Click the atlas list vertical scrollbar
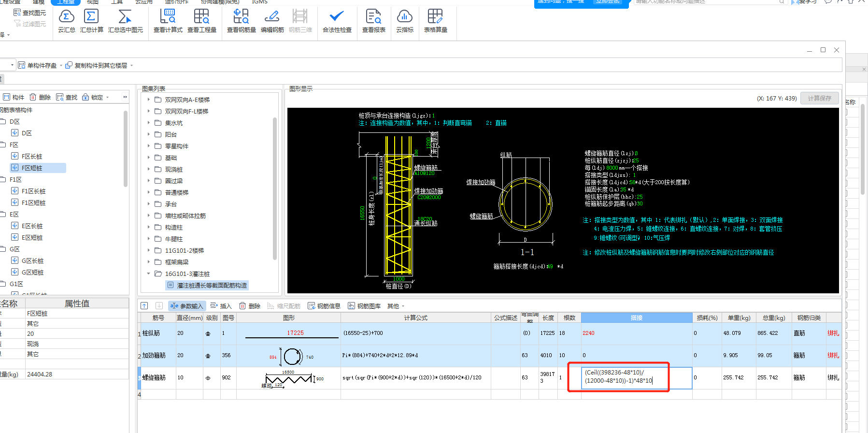 [x=275, y=188]
